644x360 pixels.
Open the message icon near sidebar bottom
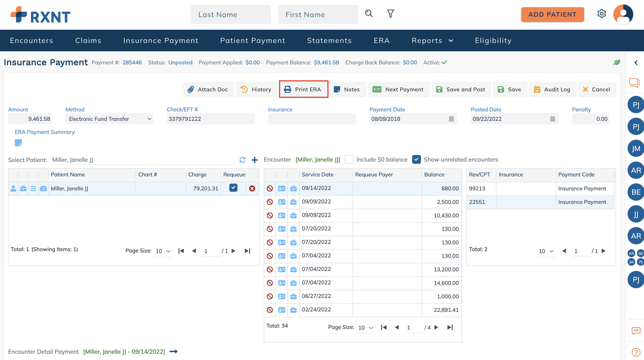point(636,331)
